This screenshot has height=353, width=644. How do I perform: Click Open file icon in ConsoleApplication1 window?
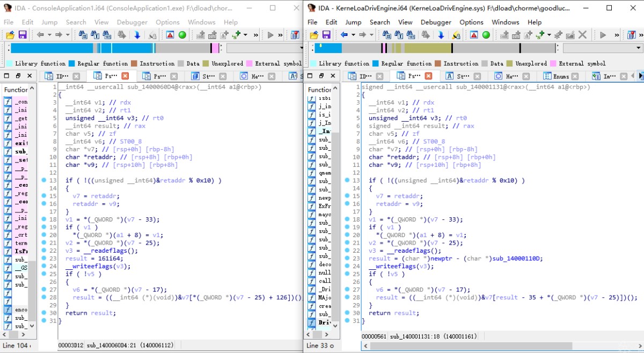click(x=10, y=35)
